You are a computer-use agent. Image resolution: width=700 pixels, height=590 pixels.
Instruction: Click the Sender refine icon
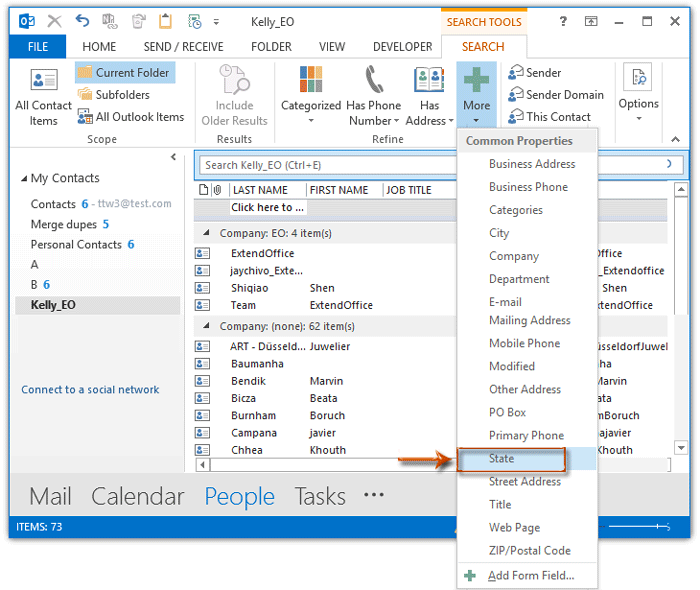click(x=515, y=73)
